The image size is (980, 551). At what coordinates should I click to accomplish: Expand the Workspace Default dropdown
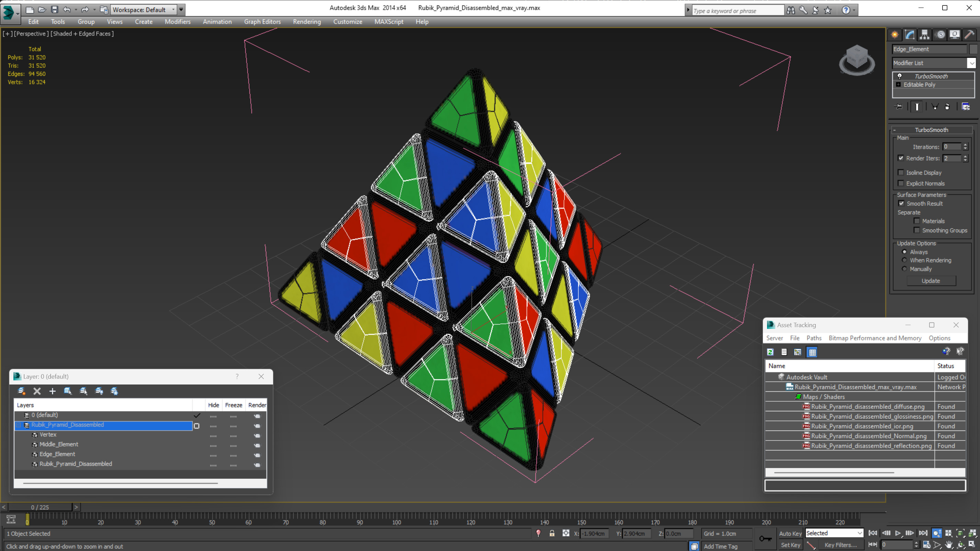click(x=173, y=10)
